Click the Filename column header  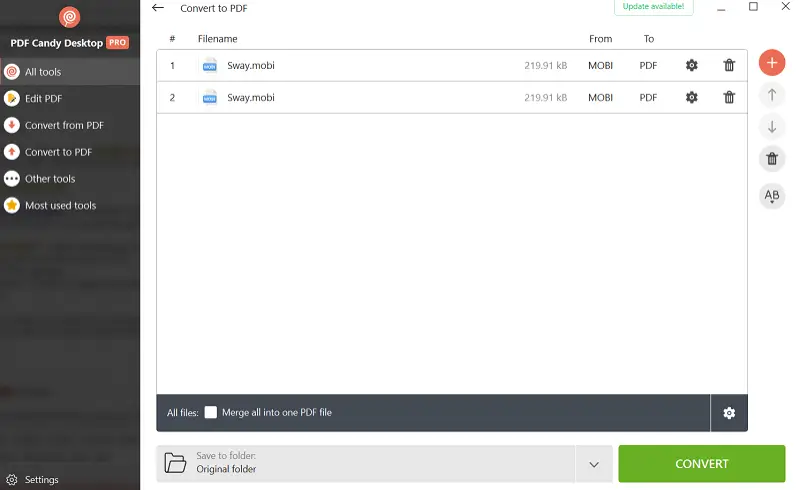217,39
